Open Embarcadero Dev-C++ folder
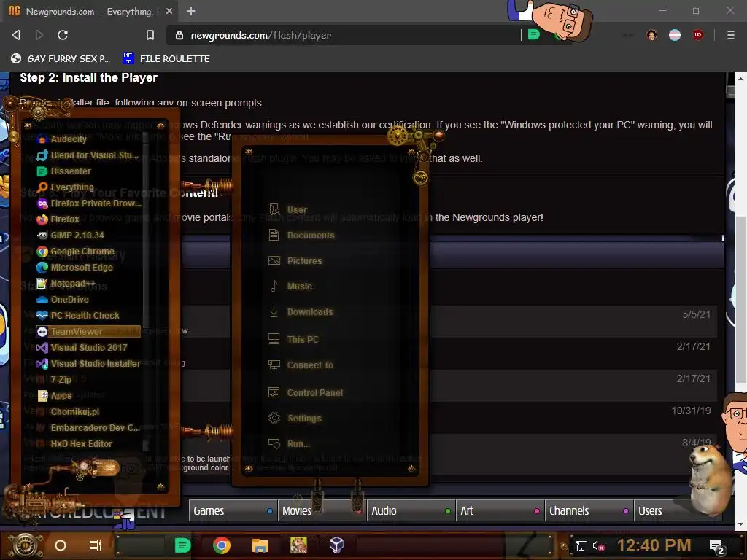The height and width of the screenshot is (560, 747). pos(88,427)
